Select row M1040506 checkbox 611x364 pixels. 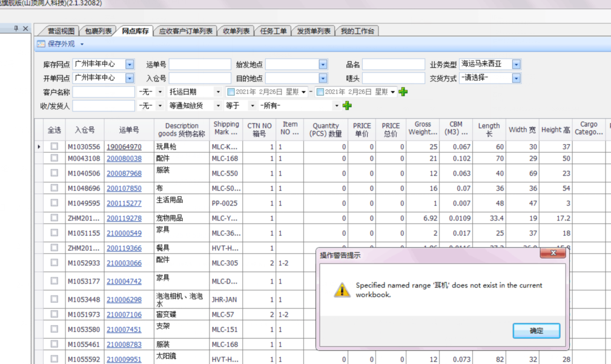click(54, 173)
